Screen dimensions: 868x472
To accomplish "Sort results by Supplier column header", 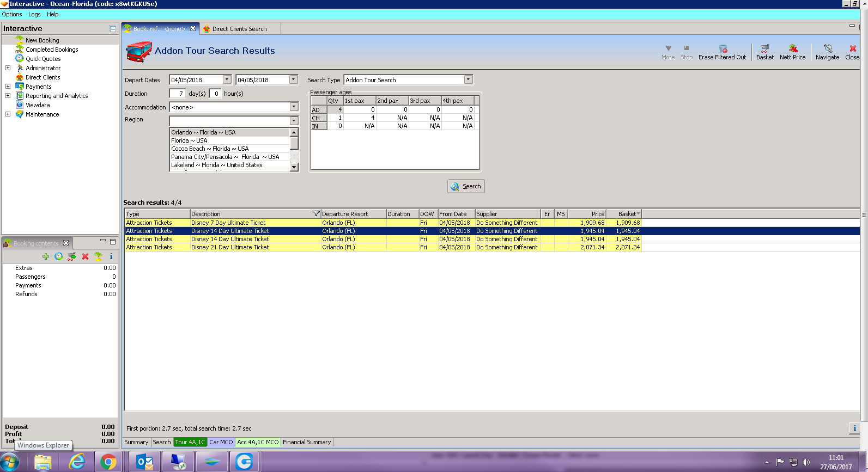I will point(508,214).
